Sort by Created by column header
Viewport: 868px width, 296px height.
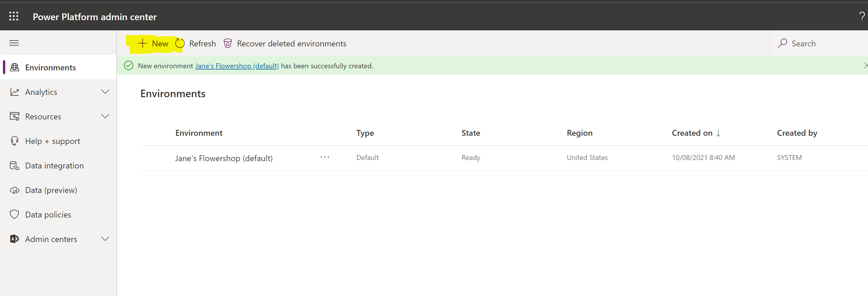pyautogui.click(x=797, y=133)
